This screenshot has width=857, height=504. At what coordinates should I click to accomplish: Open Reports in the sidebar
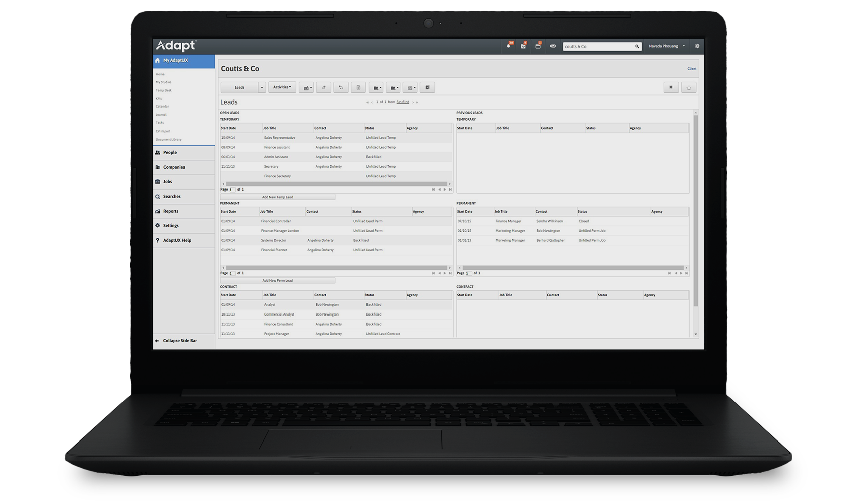click(x=184, y=211)
